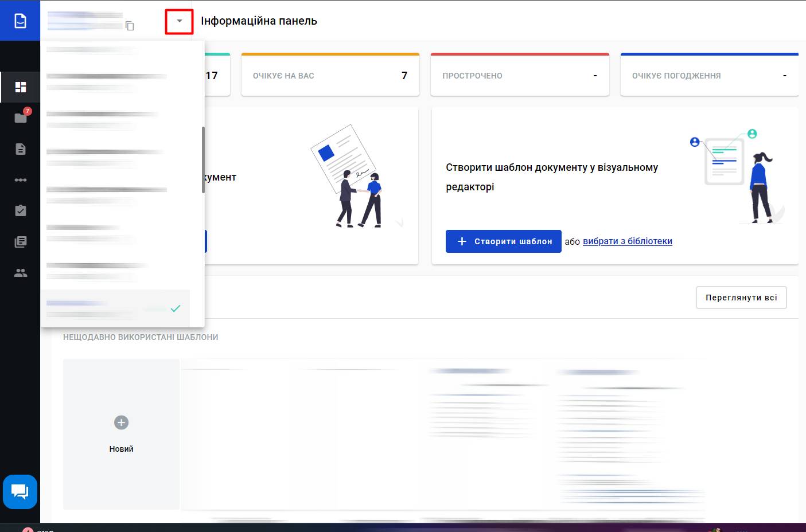
Task: Click the Створити шаблон button
Action: coord(503,241)
